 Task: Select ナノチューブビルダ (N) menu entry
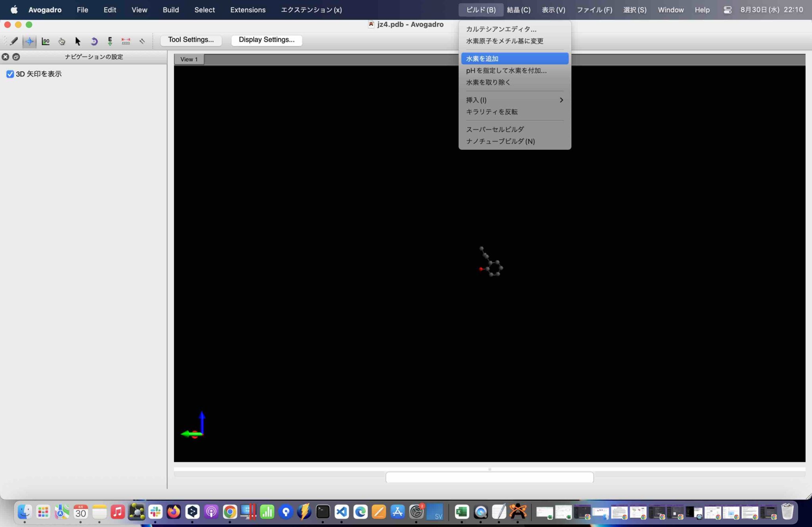pyautogui.click(x=500, y=141)
